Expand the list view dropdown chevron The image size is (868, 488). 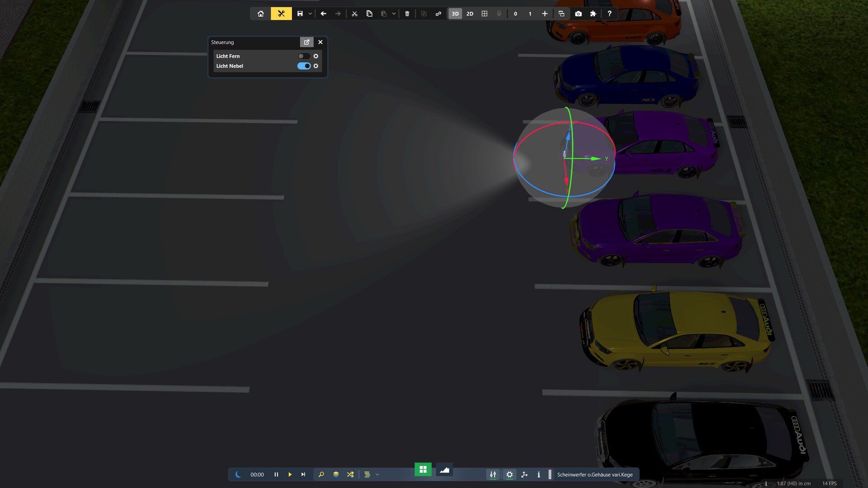tap(377, 474)
